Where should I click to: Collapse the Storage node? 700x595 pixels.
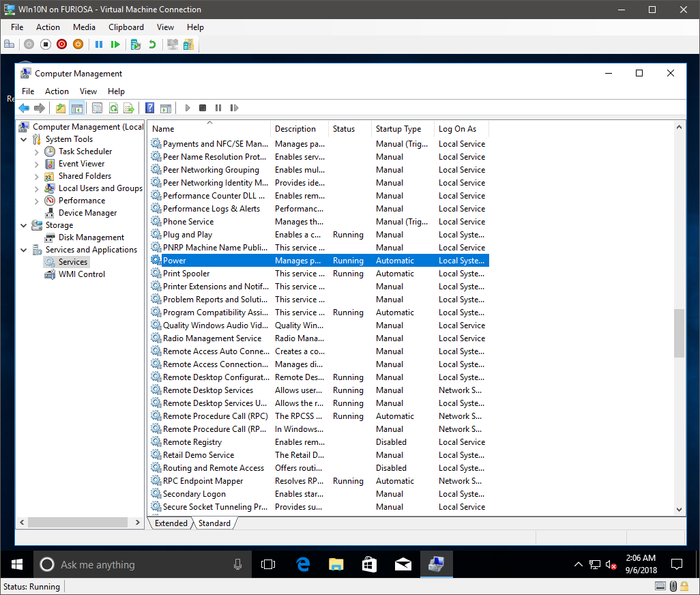24,225
